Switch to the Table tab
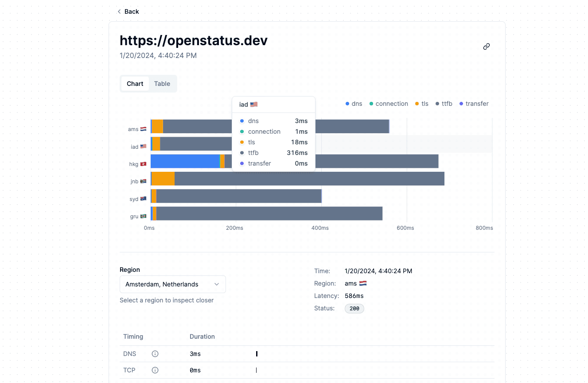Screen dimensions: 588x383 coord(162,84)
